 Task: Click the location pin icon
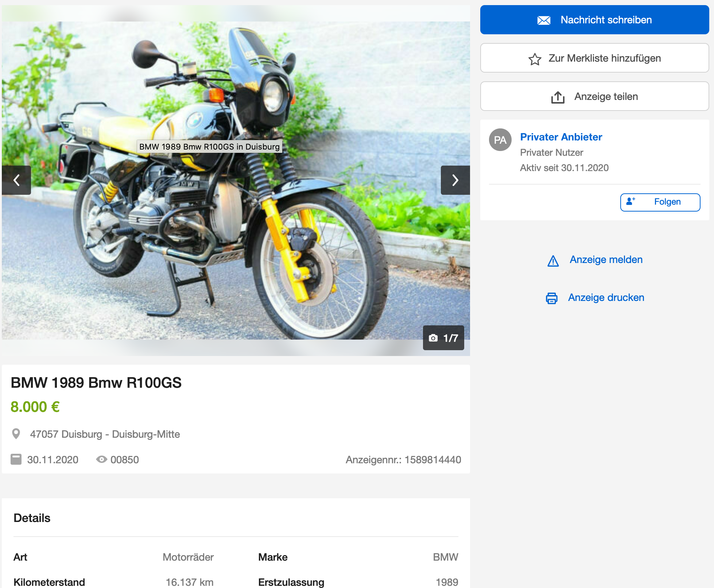pos(16,434)
